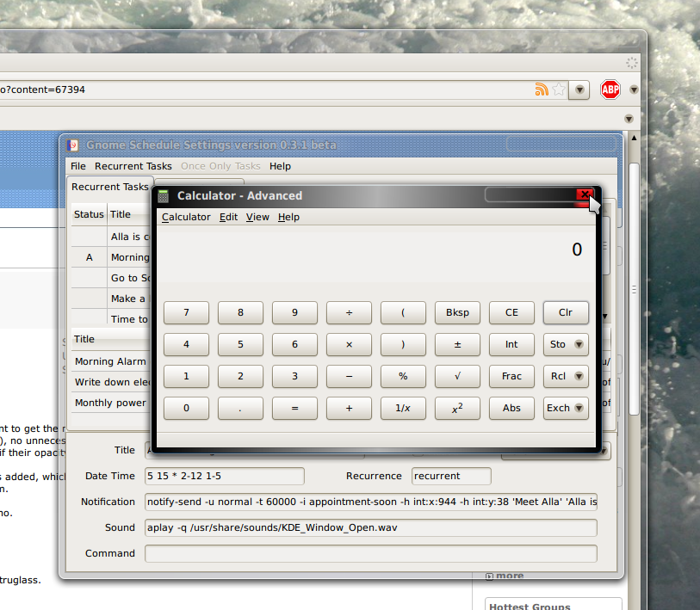Click the plus-minus sign button
The height and width of the screenshot is (610, 700).
click(457, 344)
